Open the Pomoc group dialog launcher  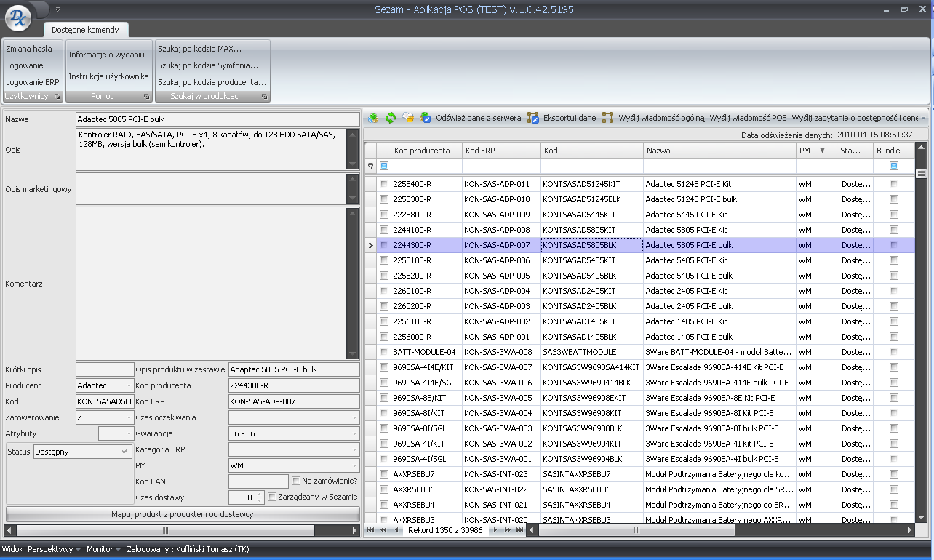click(x=146, y=96)
